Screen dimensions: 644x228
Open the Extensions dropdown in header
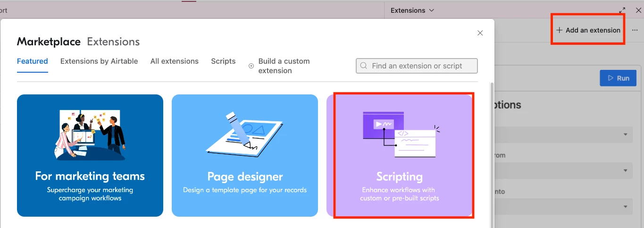pos(412,10)
